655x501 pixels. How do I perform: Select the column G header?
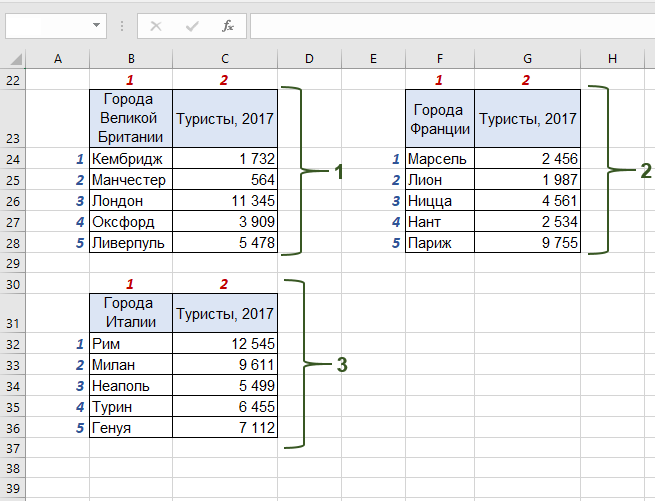click(527, 60)
